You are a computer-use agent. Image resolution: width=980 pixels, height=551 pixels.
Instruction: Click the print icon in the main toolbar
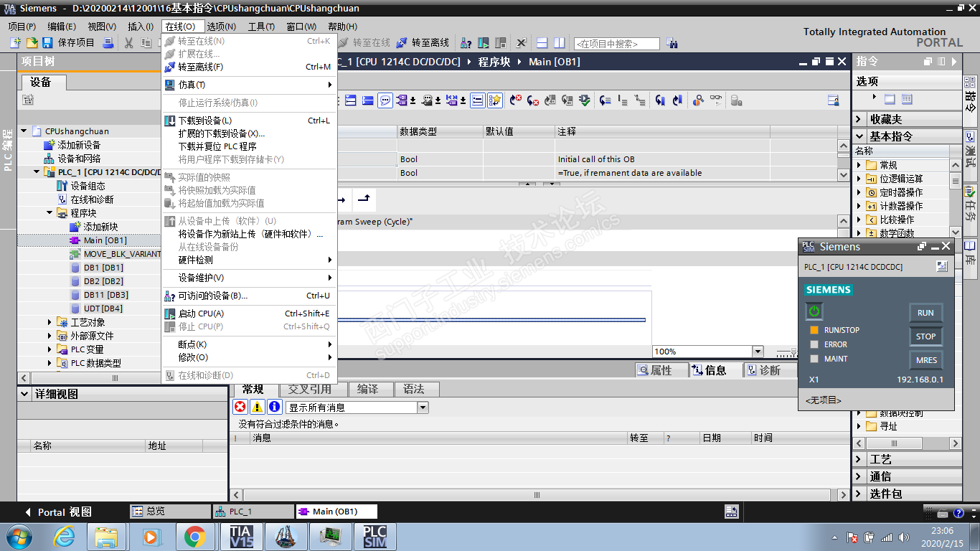click(108, 43)
